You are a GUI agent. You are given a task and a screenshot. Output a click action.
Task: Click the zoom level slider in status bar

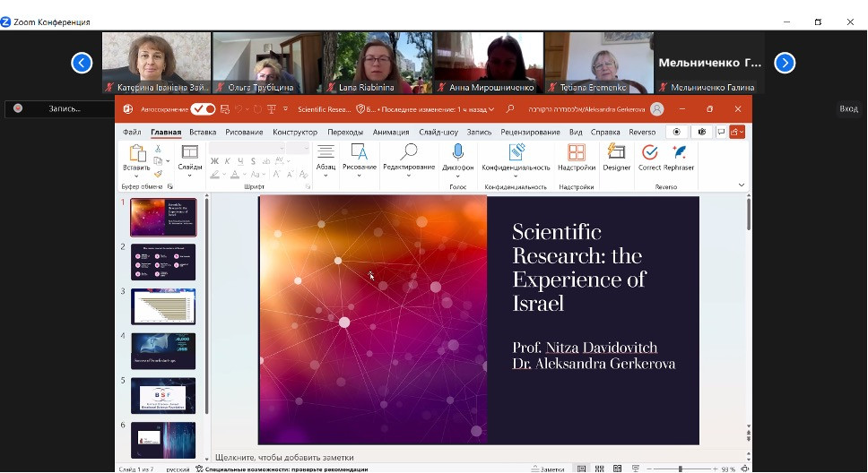coord(680,469)
